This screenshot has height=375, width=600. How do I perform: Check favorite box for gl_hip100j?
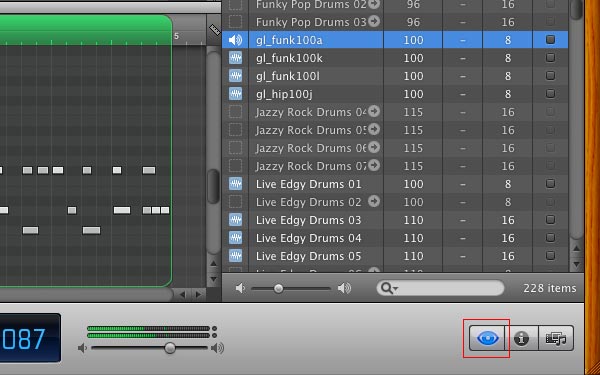550,93
